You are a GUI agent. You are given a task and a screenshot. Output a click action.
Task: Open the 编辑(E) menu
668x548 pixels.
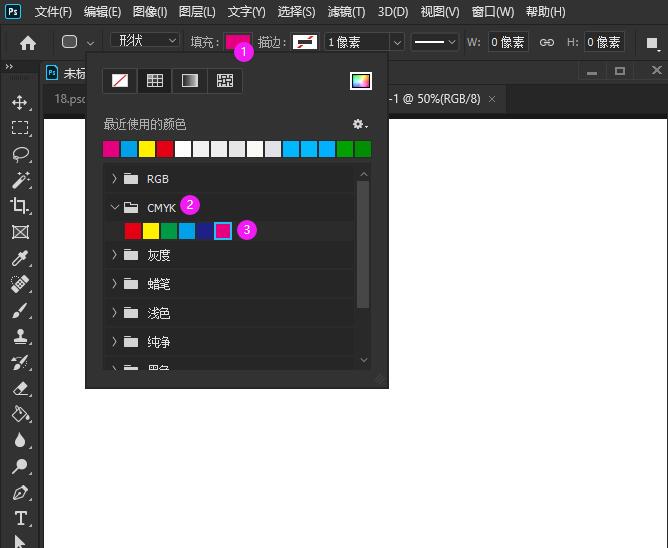point(102,12)
